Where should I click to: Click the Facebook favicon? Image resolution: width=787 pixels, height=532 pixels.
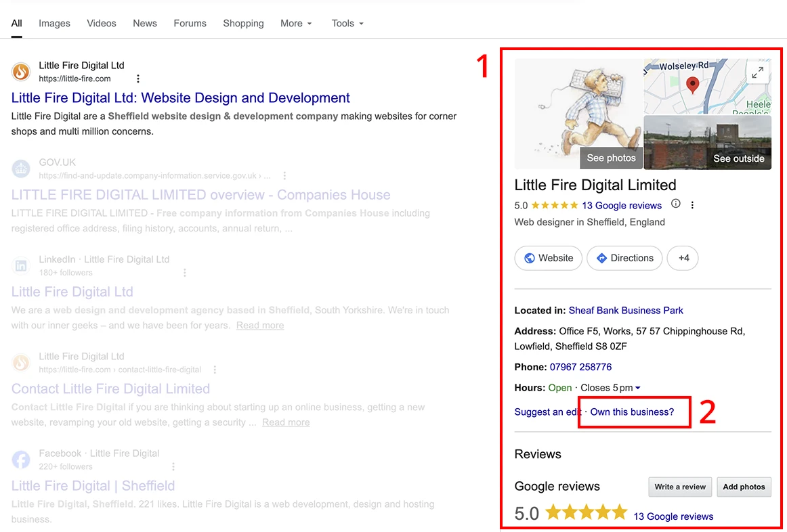21,460
